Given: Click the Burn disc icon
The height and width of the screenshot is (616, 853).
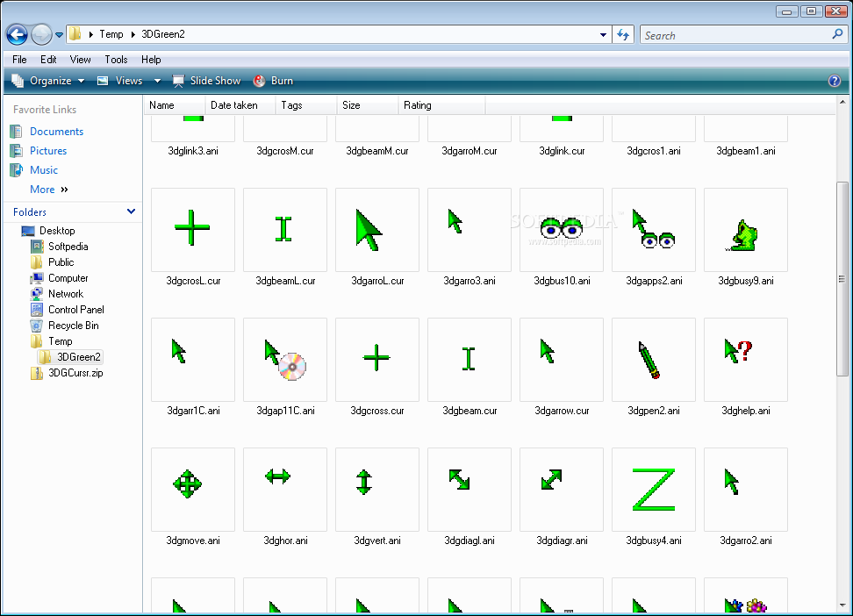Looking at the screenshot, I should [x=260, y=81].
